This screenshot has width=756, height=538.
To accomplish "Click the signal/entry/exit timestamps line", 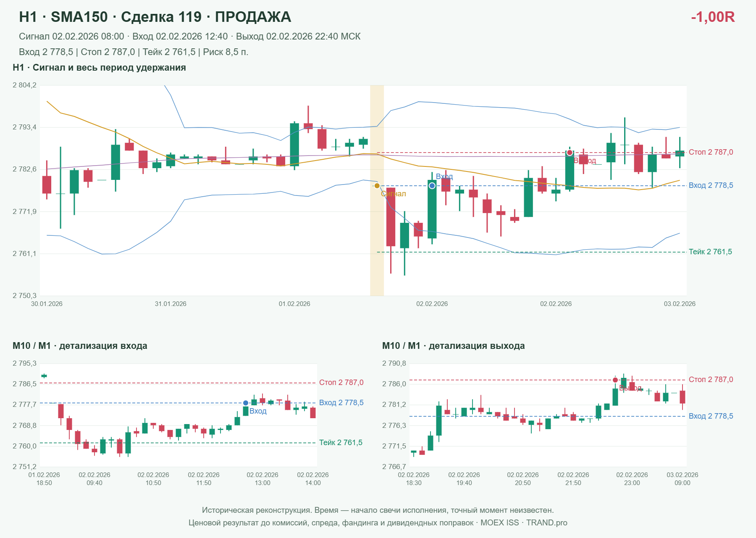I will pyautogui.click(x=190, y=37).
